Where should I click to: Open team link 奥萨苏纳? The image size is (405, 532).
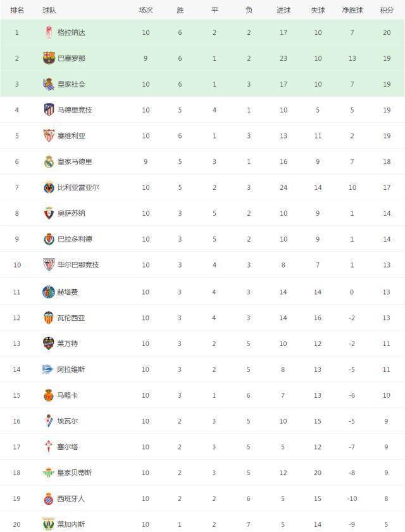click(x=71, y=213)
